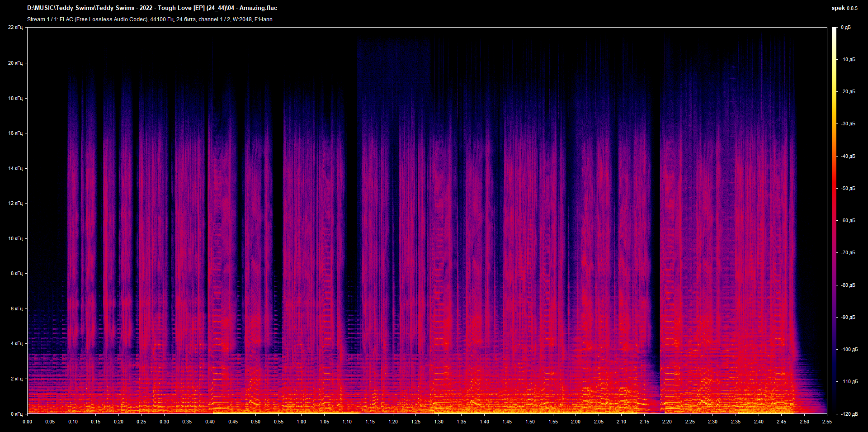Click the -40 дБ level scale label
Screen dimensions: 868x432
tap(848, 157)
